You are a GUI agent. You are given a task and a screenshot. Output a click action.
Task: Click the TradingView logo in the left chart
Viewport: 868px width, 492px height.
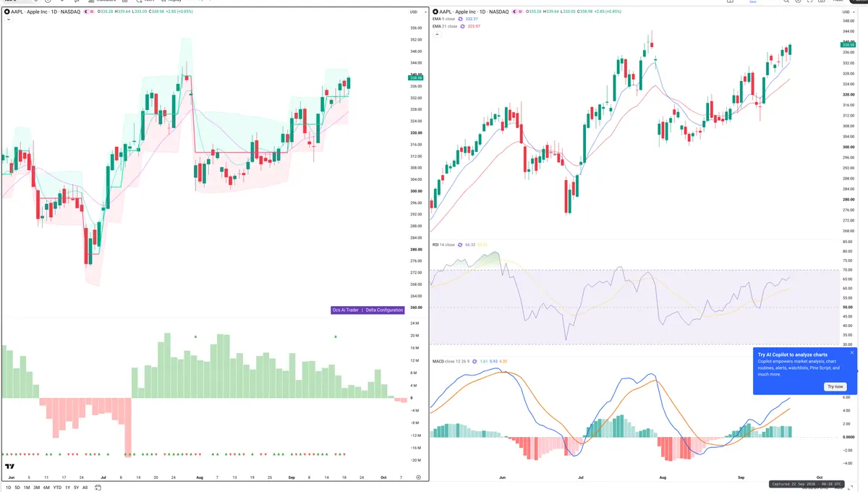(11, 467)
